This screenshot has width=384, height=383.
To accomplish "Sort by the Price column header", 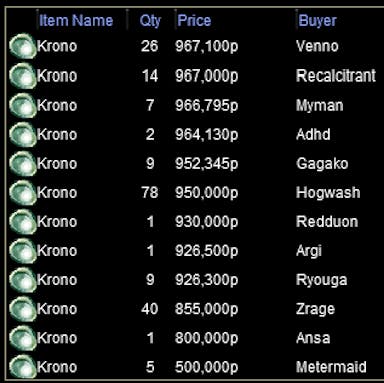I will point(194,20).
